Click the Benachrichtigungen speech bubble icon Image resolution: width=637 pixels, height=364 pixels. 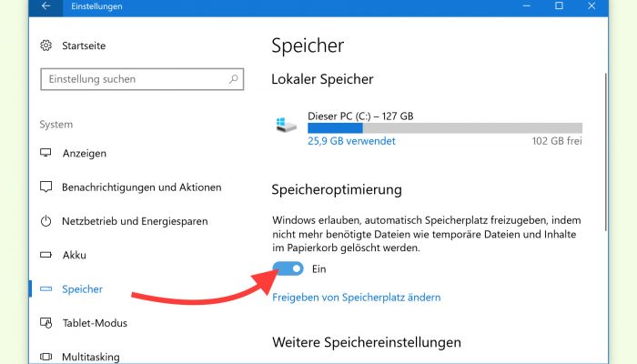tap(45, 187)
